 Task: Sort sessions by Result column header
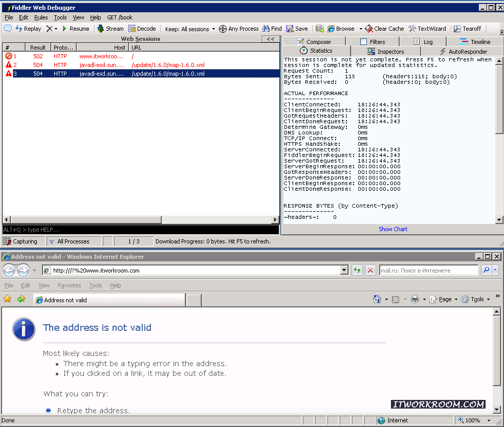pyautogui.click(x=38, y=48)
